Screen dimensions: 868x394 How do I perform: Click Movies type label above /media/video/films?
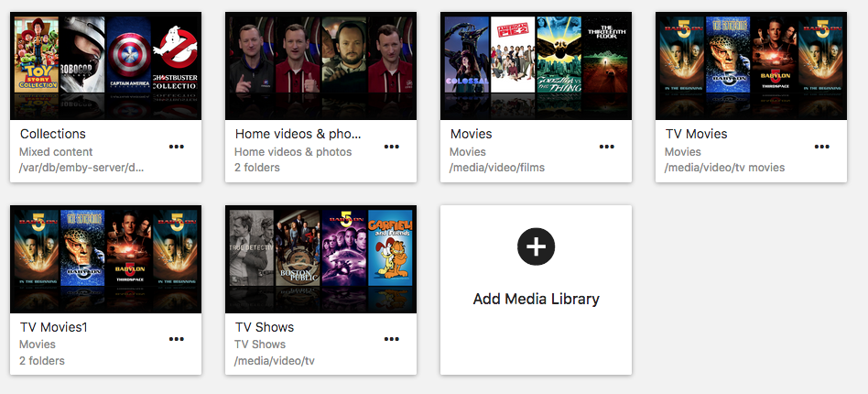point(468,152)
